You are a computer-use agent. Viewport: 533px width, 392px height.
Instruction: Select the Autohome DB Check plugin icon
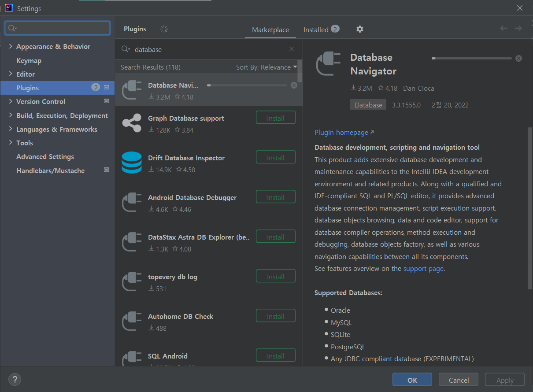click(x=132, y=322)
